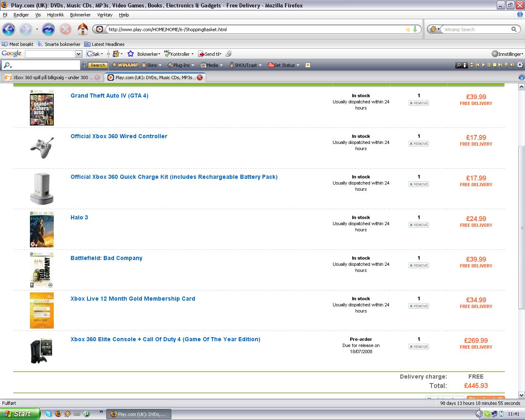Viewport: 525px width, 420px height.
Task: Click the yellow plus icon on Winamp toolbar
Action: point(308,65)
